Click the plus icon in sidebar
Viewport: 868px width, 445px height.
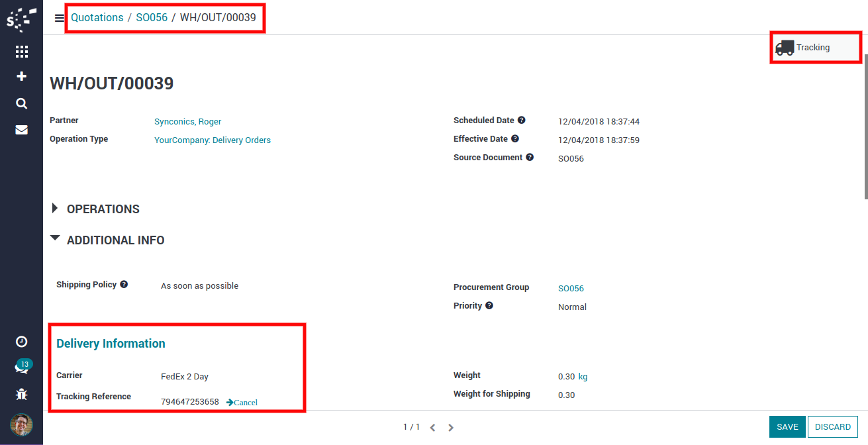coord(21,76)
